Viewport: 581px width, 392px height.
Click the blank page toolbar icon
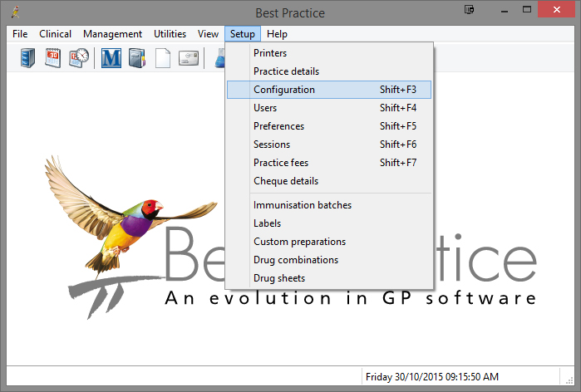pos(163,58)
